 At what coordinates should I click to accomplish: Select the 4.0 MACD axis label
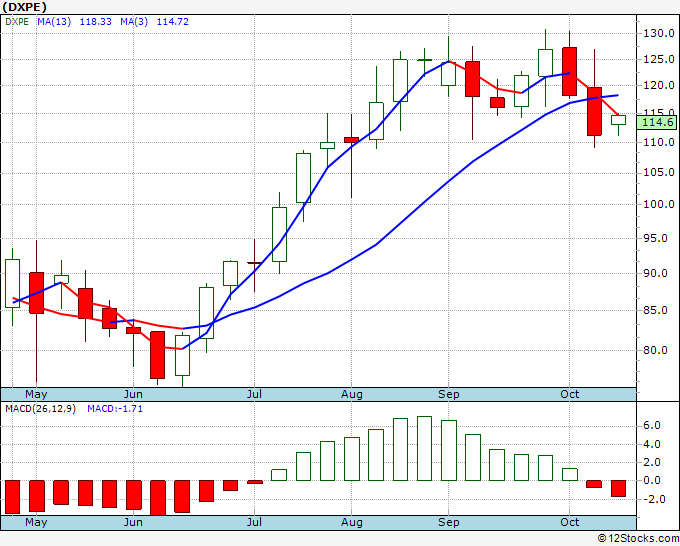coord(652,444)
